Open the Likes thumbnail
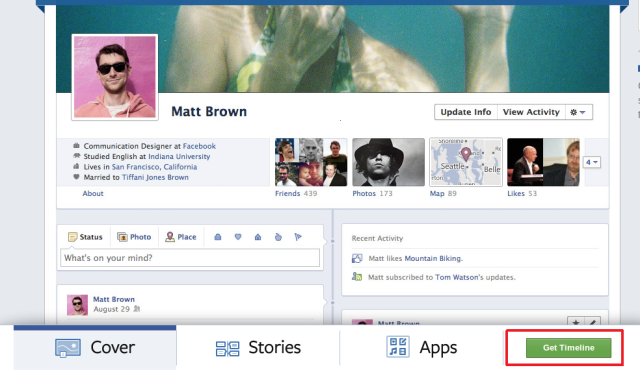Viewport: 640px width, 370px height. pos(543,162)
